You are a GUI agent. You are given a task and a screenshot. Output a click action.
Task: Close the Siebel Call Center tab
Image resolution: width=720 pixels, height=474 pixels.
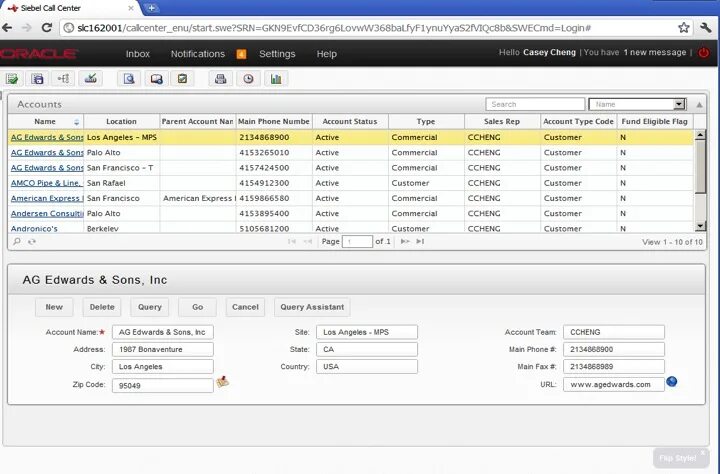[x=131, y=8]
